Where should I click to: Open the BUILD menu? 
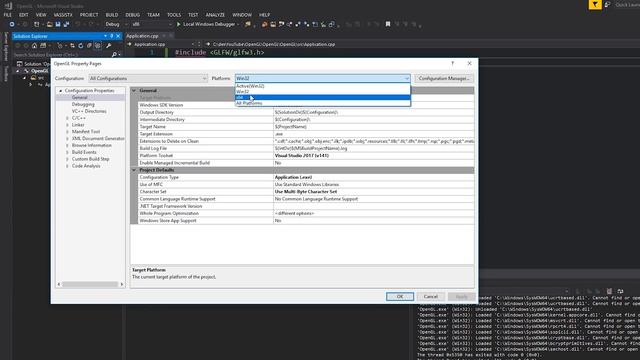[x=112, y=15]
